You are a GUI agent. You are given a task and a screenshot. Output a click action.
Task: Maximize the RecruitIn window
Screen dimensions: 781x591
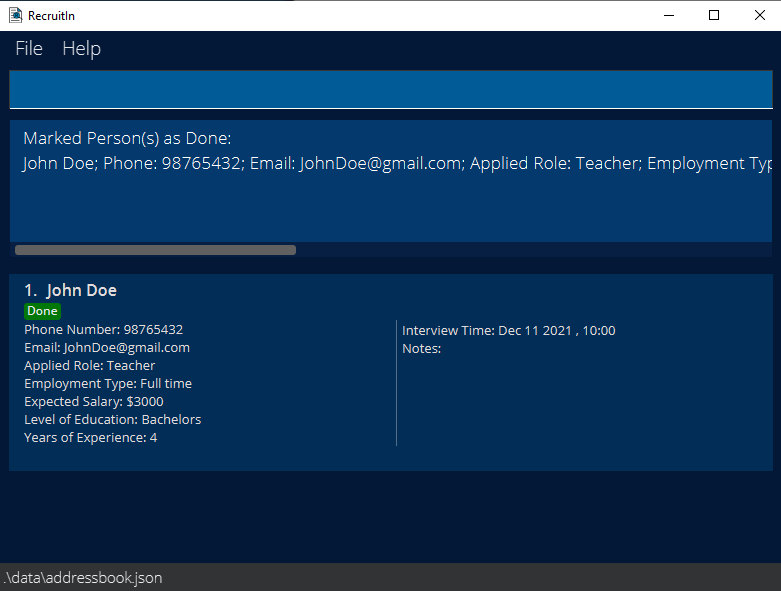[714, 15]
